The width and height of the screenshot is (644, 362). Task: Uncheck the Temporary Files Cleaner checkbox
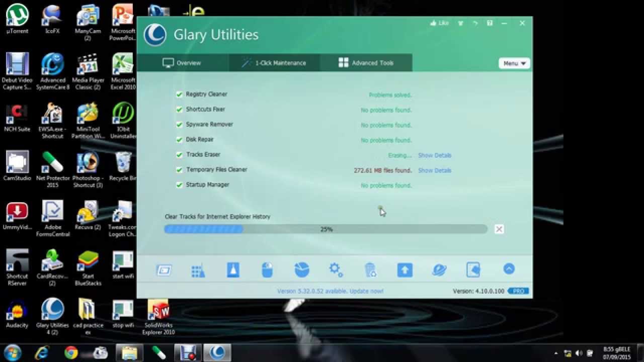(x=179, y=169)
